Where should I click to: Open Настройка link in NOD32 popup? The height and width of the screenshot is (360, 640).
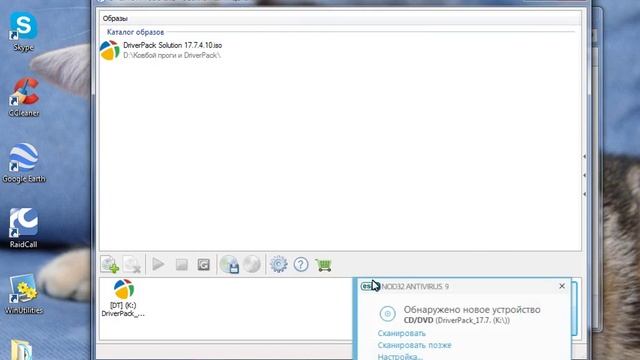(x=400, y=356)
